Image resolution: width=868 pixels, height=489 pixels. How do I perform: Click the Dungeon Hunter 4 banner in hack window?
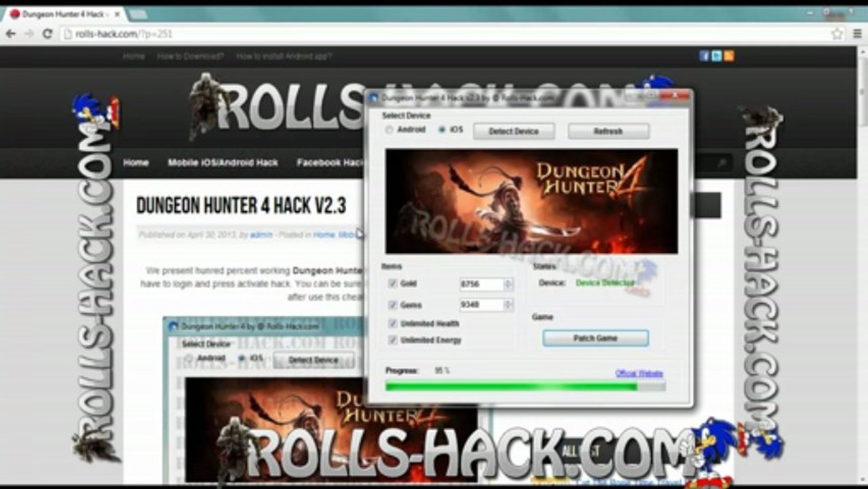pyautogui.click(x=531, y=201)
